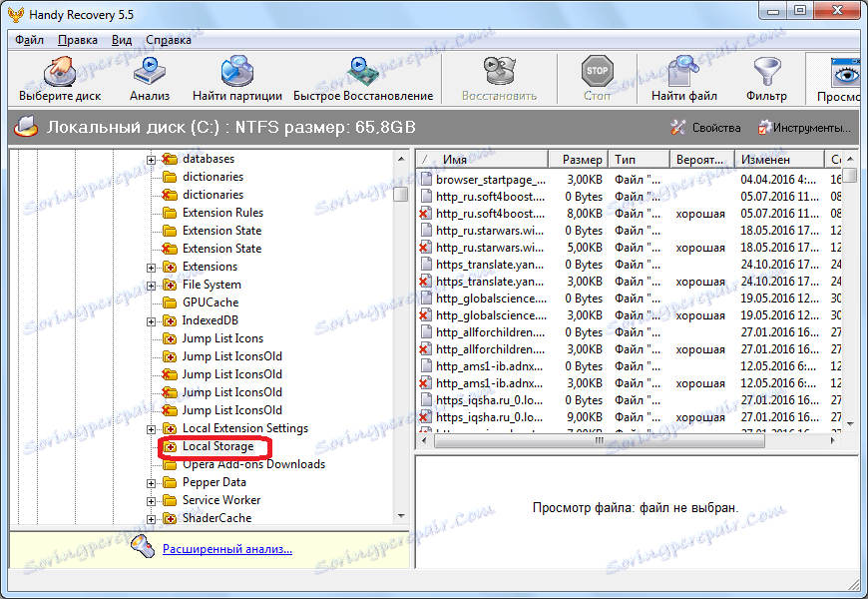
Task: Sort by Вероят... probability column
Action: point(702,160)
